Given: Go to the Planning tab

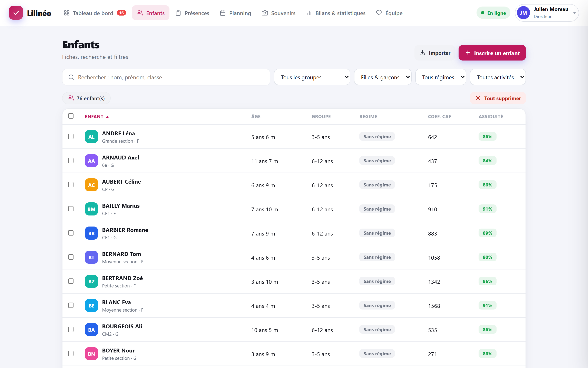Looking at the screenshot, I should (x=235, y=13).
